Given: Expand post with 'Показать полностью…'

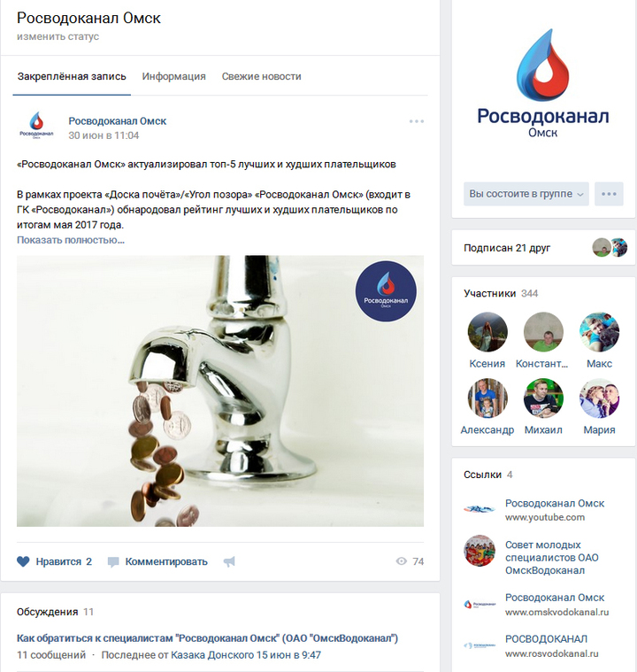Looking at the screenshot, I should [x=71, y=240].
